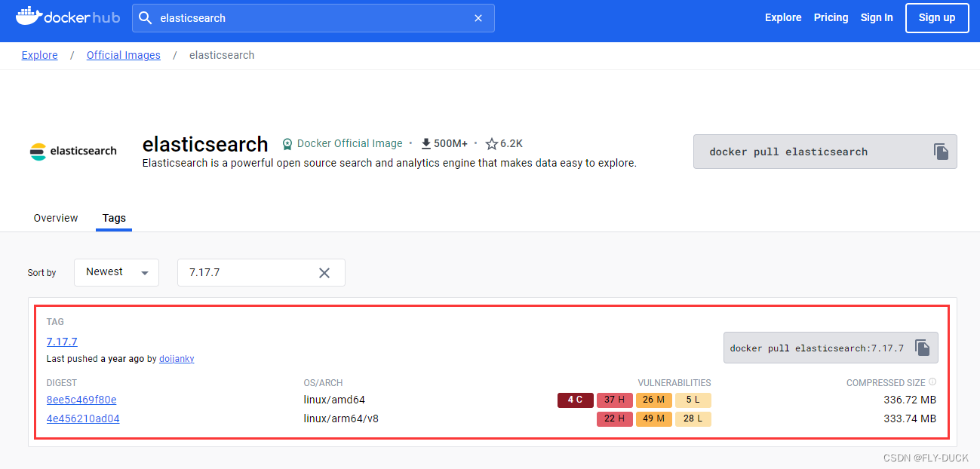Click the elasticsearch logo image
Screen dimensions: 980x469
pos(73,151)
